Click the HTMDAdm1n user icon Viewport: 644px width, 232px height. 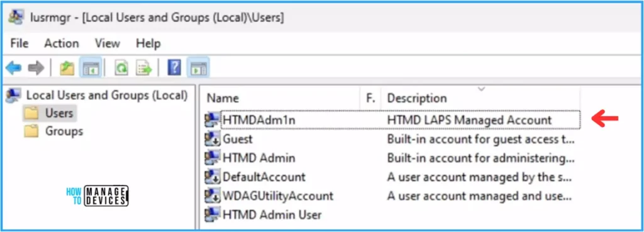click(213, 120)
